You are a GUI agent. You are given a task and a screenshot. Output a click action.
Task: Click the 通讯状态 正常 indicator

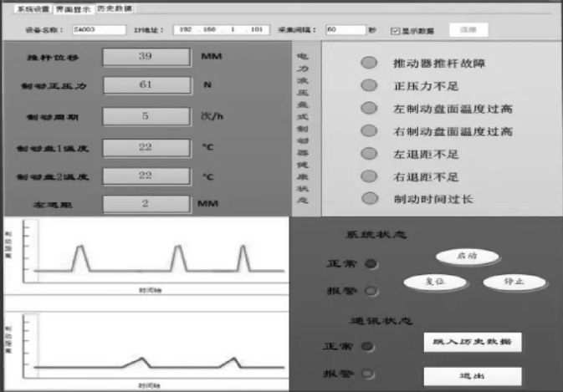(372, 346)
